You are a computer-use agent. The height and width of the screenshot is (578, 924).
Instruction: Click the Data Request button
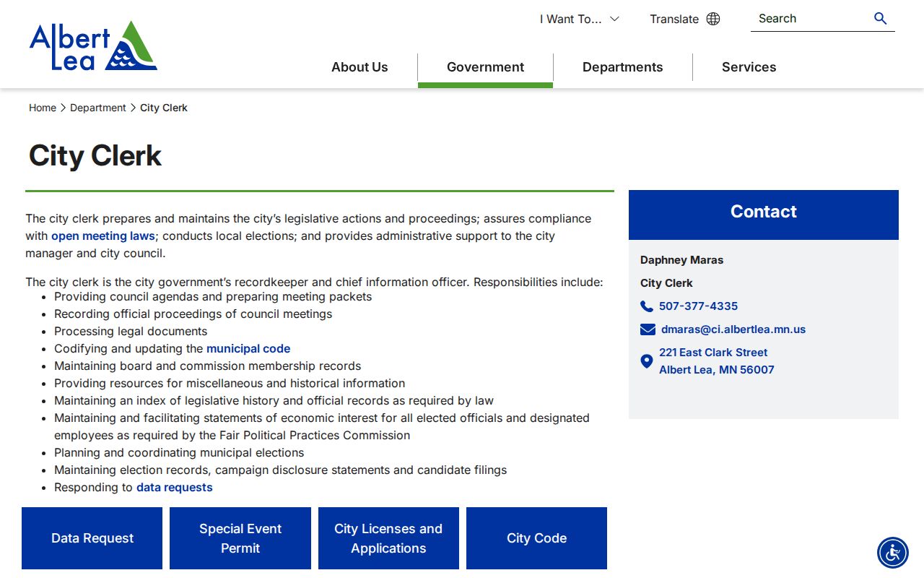[92, 538]
